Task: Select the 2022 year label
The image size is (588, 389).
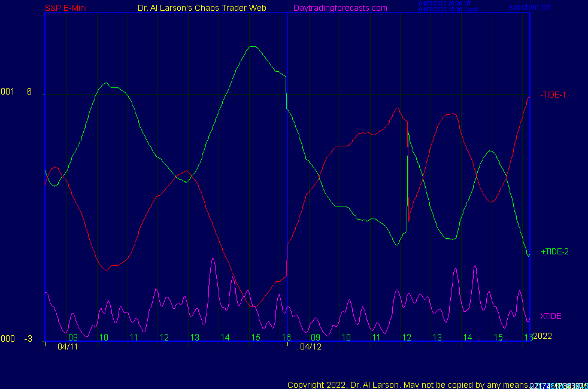Action: pyautogui.click(x=542, y=336)
